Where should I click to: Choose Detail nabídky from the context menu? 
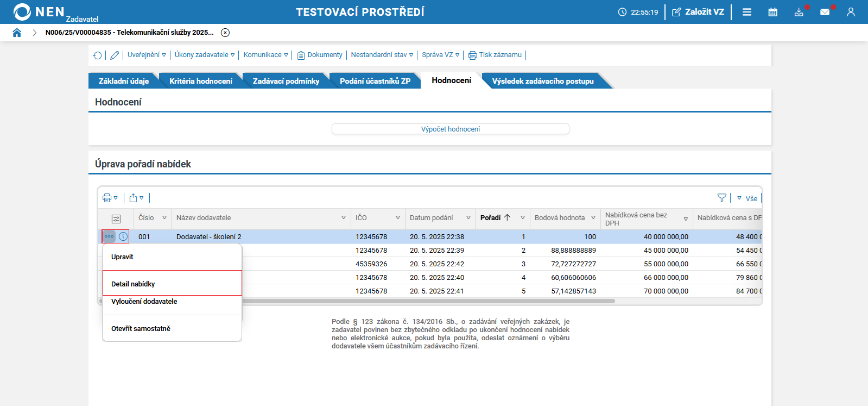click(x=172, y=283)
